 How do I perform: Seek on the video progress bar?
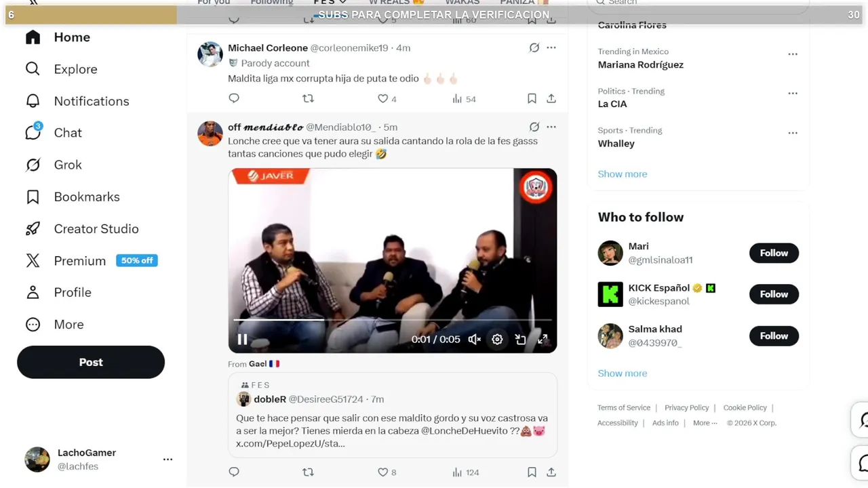[392, 319]
